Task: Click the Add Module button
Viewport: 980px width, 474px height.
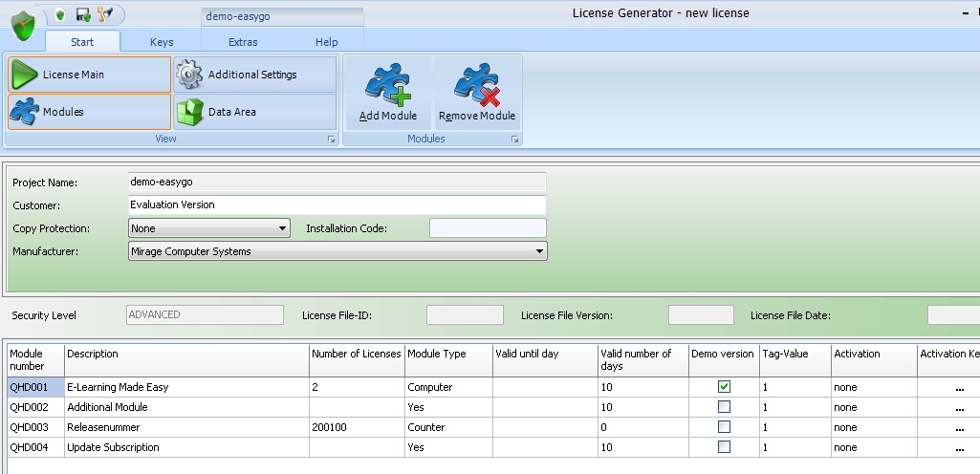Action: 387,93
